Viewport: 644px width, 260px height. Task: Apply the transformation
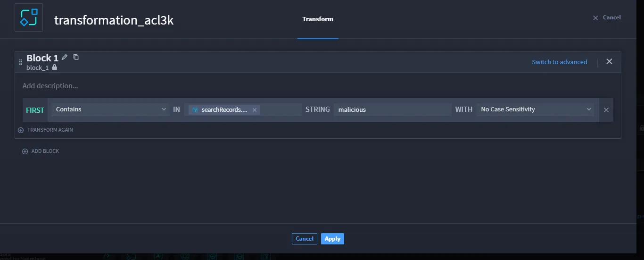coord(332,239)
